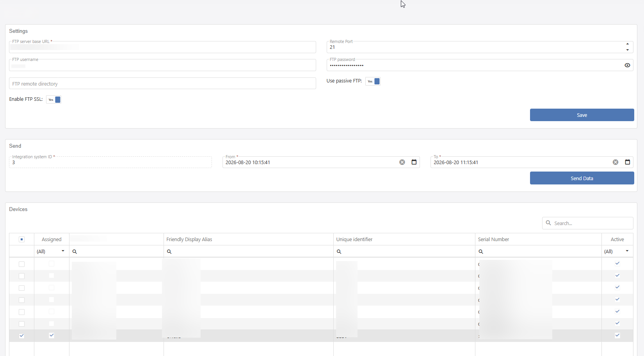Uncheck the selected last device row checkbox
The image size is (644, 356).
tap(21, 336)
